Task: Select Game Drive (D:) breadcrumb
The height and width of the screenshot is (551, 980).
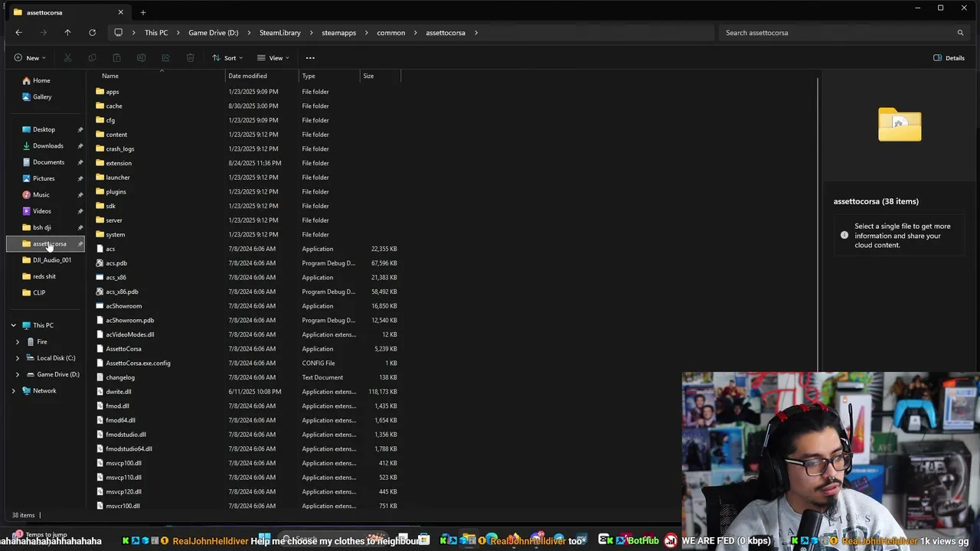Action: (x=214, y=33)
